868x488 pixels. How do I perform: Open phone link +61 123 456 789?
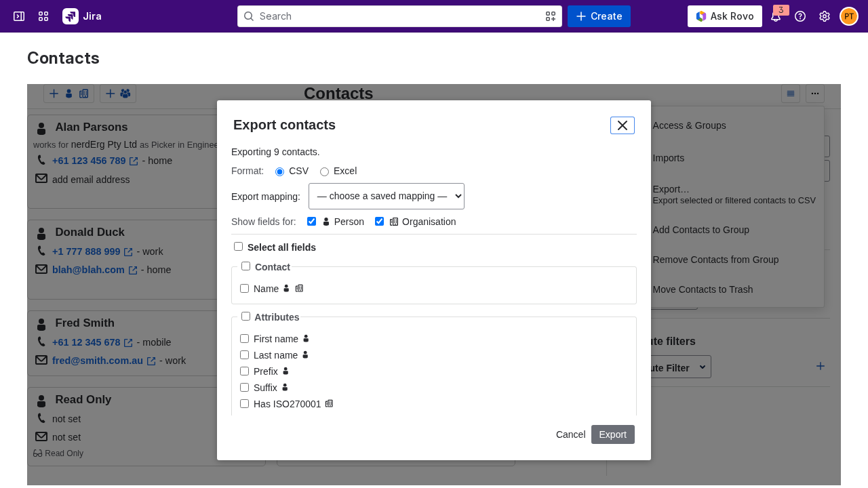pyautogui.click(x=89, y=161)
